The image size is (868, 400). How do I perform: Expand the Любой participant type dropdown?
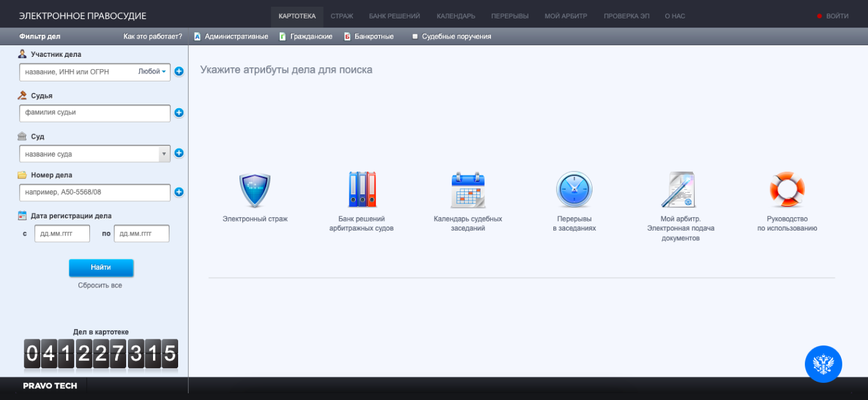coord(152,72)
